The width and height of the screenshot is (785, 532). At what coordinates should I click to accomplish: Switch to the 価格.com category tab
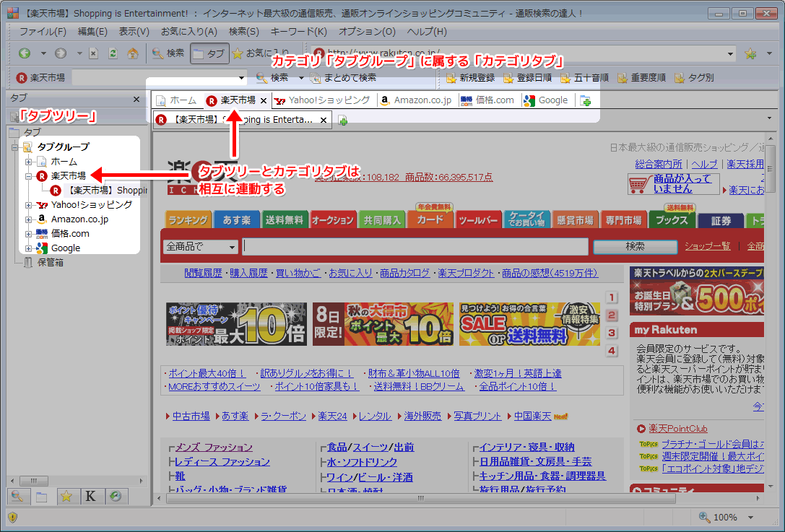487,100
